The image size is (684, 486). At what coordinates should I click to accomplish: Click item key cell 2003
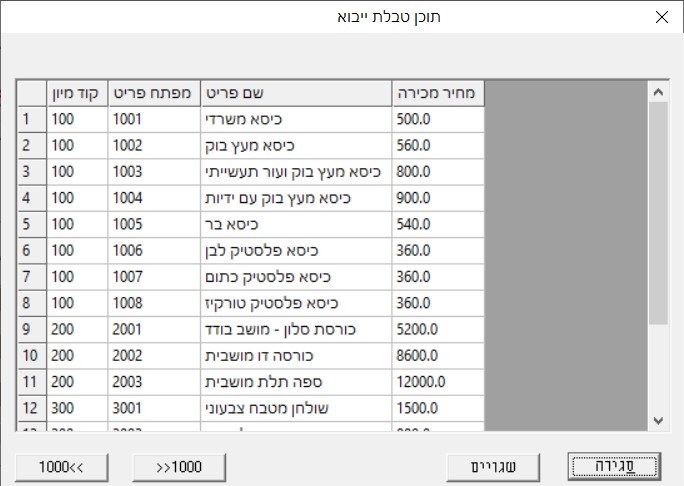point(154,382)
